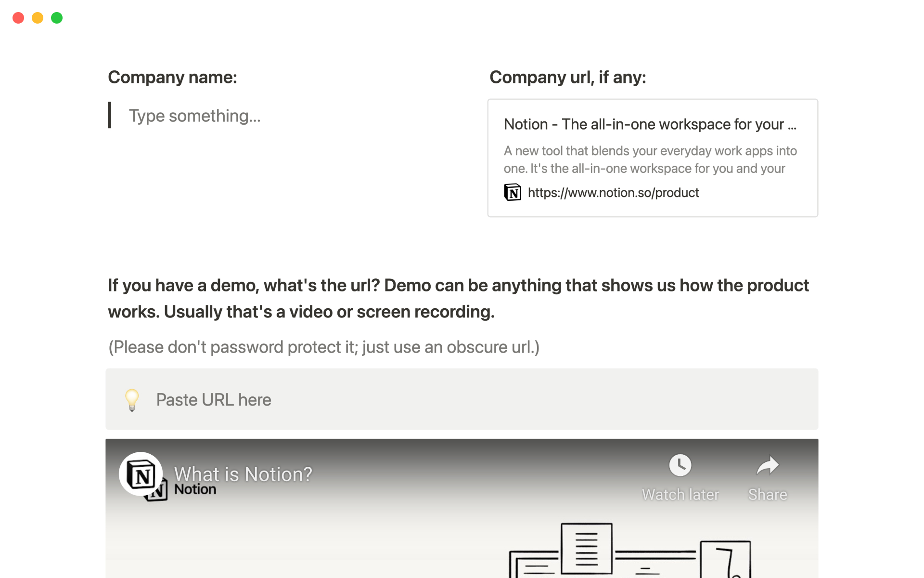Select the "Company name:" heading
Screen dimensions: 924x578
pos(172,78)
